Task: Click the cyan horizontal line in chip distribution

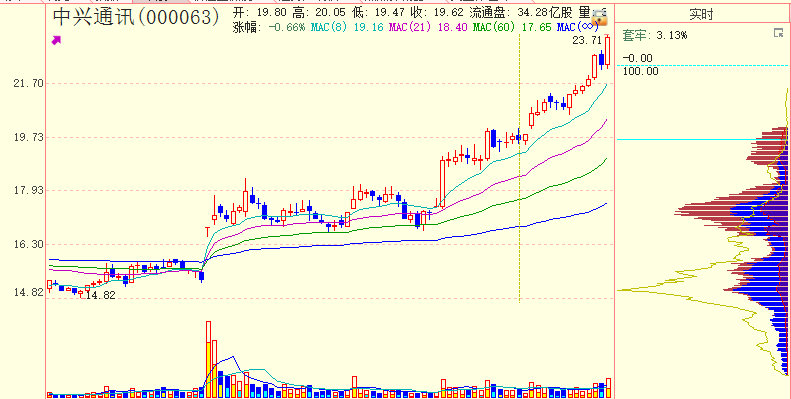Action: (701, 140)
